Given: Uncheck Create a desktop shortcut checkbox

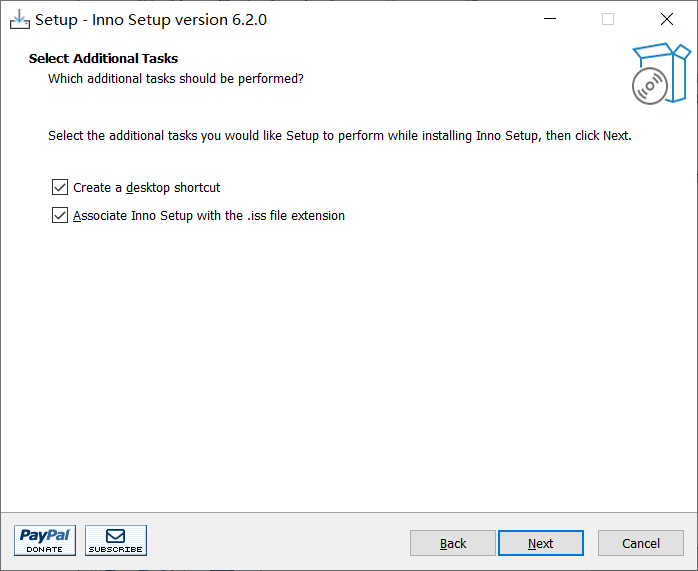Looking at the screenshot, I should (x=60, y=187).
